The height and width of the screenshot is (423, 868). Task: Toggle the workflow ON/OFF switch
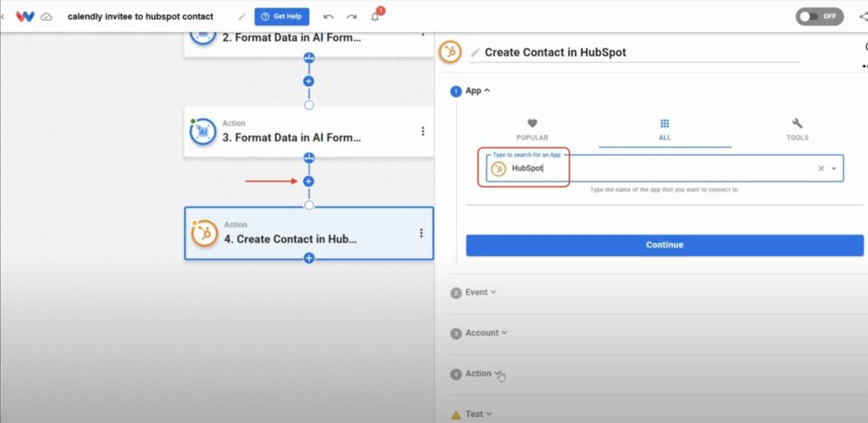pos(820,17)
